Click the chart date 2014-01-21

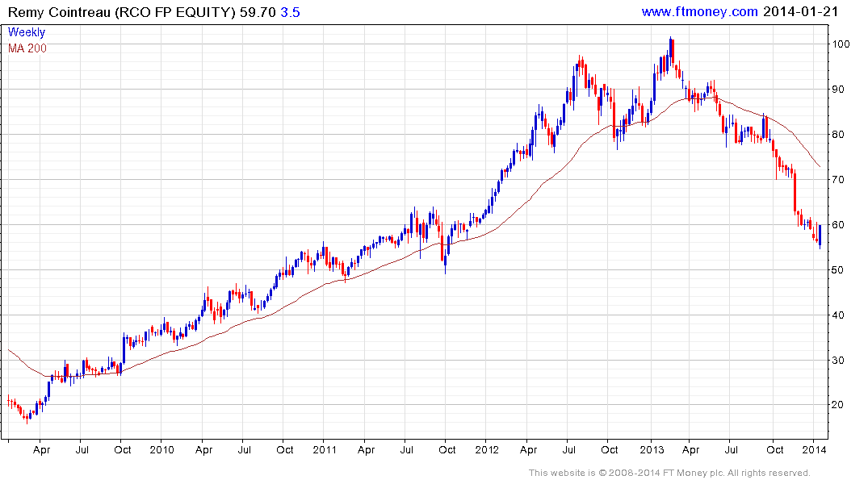tap(800, 11)
